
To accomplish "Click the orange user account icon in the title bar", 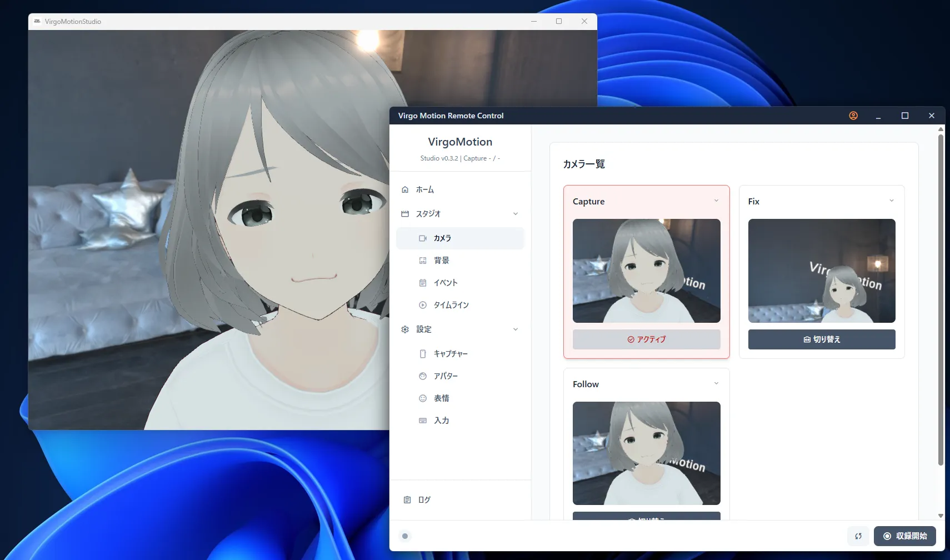I will click(x=853, y=116).
